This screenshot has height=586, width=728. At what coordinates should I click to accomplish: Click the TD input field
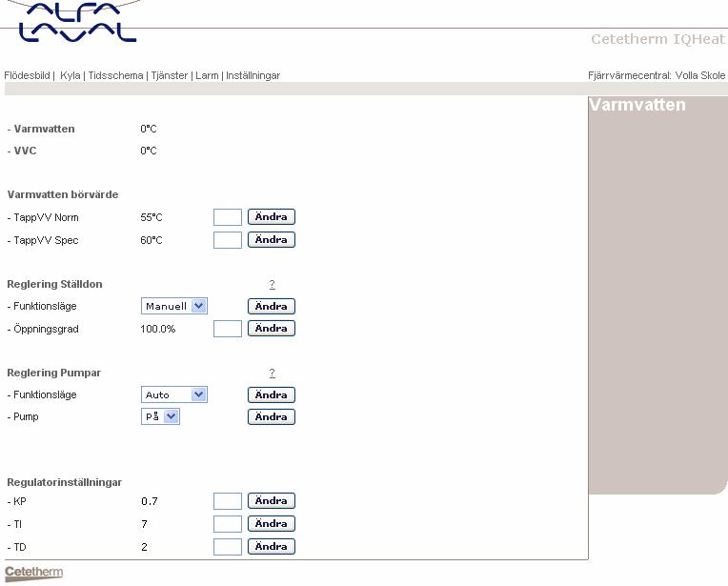(228, 547)
